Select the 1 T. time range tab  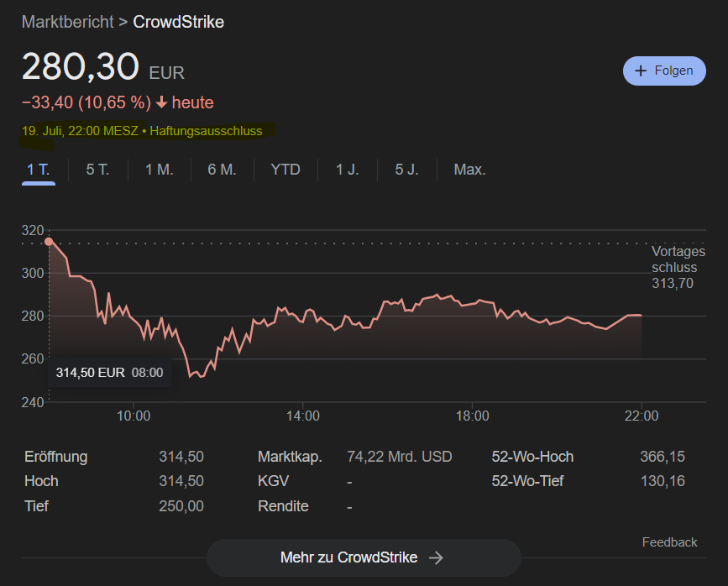pos(38,170)
